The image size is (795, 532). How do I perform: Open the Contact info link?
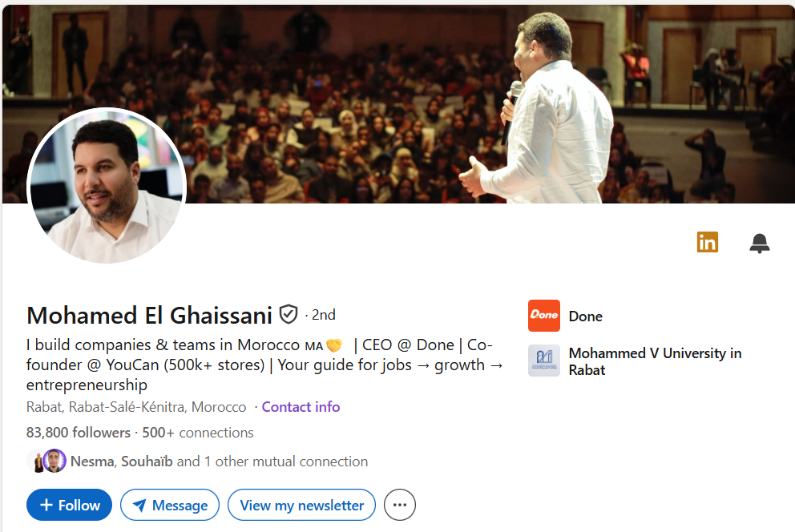point(301,407)
